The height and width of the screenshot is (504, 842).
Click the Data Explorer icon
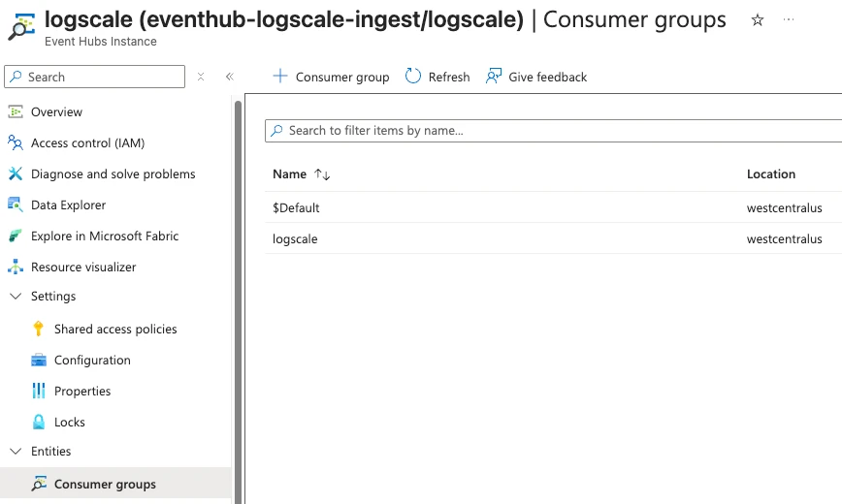tap(16, 205)
